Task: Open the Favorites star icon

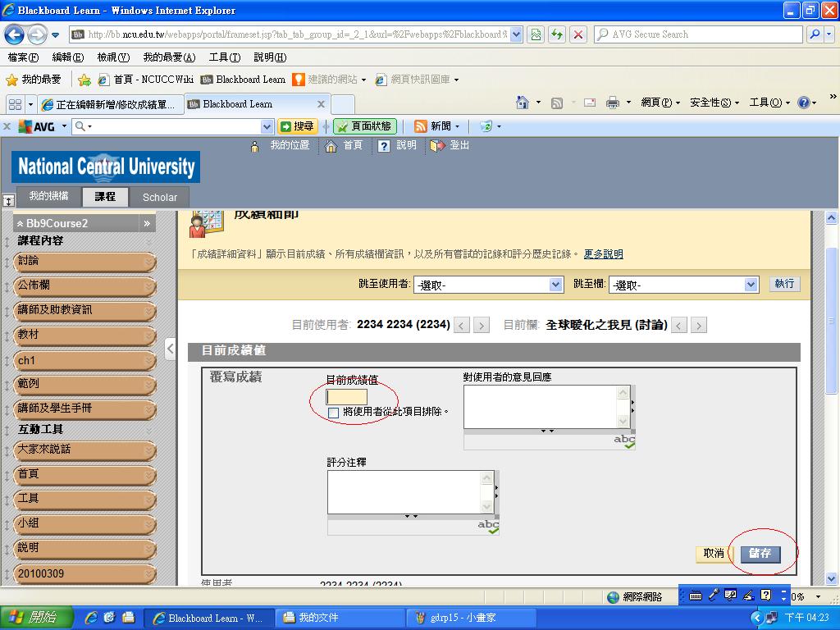Action: click(12, 80)
